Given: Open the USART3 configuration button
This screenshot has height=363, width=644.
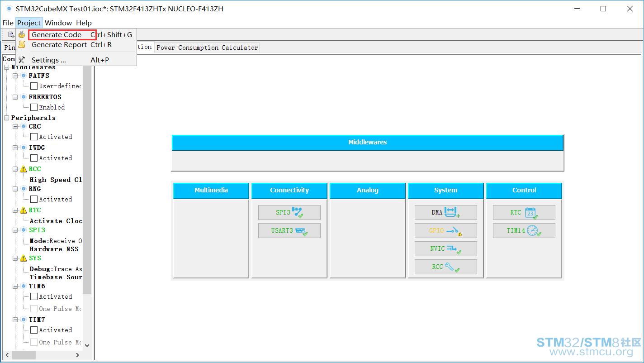Looking at the screenshot, I should pos(289,230).
